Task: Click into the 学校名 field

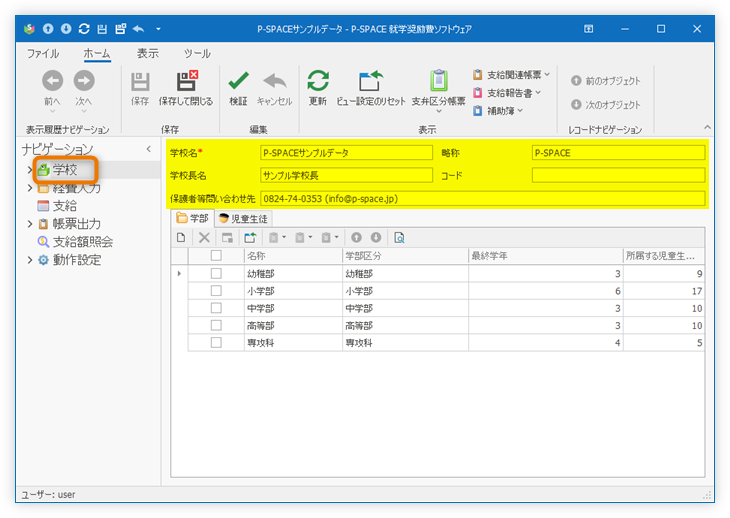Action: click(346, 153)
